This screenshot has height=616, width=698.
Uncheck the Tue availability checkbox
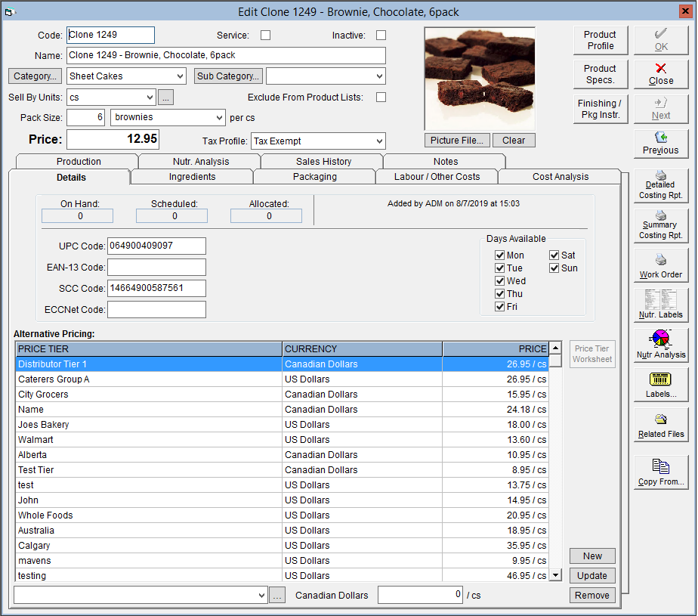[x=499, y=268]
